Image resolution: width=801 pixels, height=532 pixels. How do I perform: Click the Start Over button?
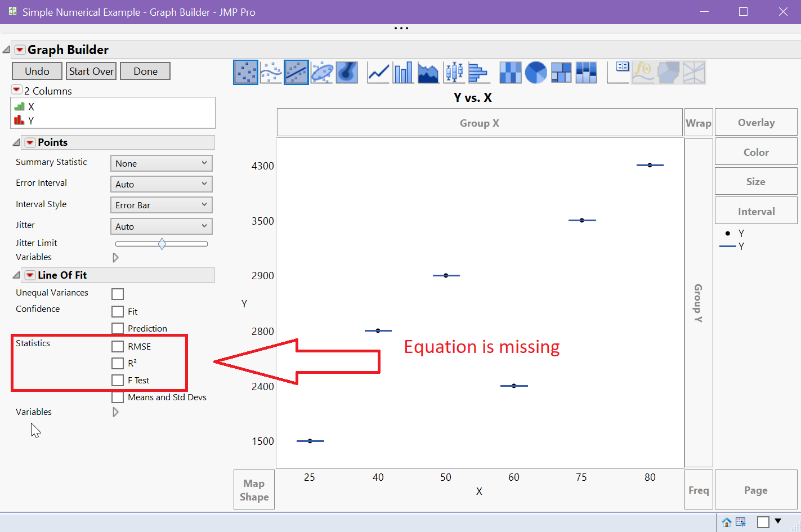click(x=91, y=71)
